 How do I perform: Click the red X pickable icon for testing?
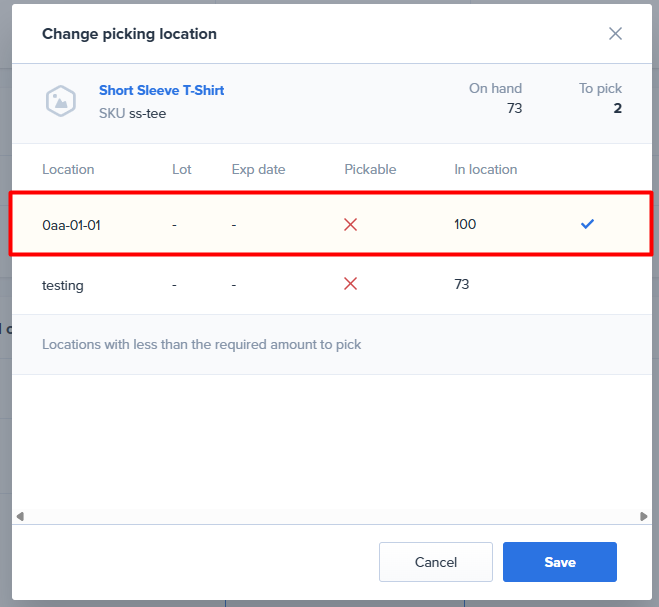coord(350,284)
